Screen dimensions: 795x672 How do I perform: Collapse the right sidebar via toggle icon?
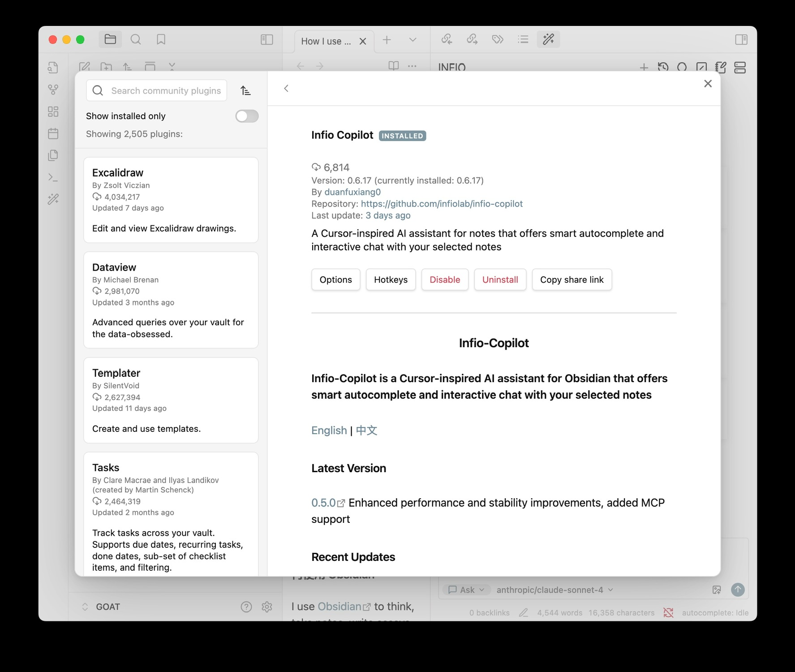pyautogui.click(x=741, y=39)
